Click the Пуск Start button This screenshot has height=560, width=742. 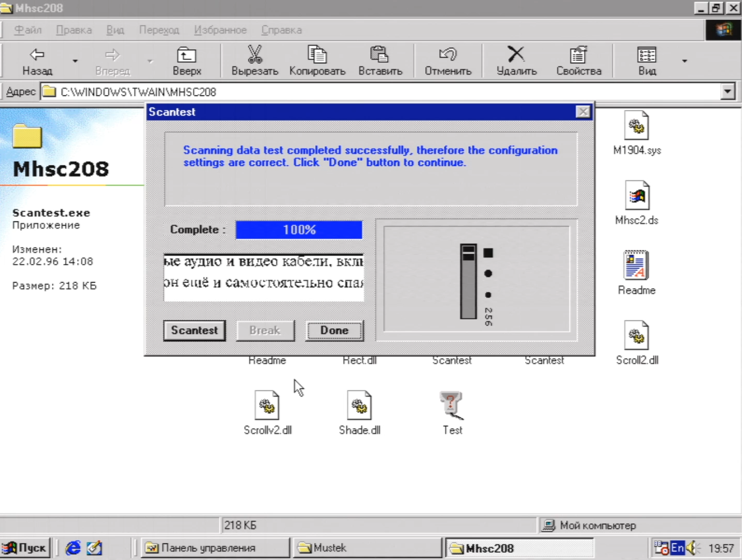pyautogui.click(x=25, y=548)
